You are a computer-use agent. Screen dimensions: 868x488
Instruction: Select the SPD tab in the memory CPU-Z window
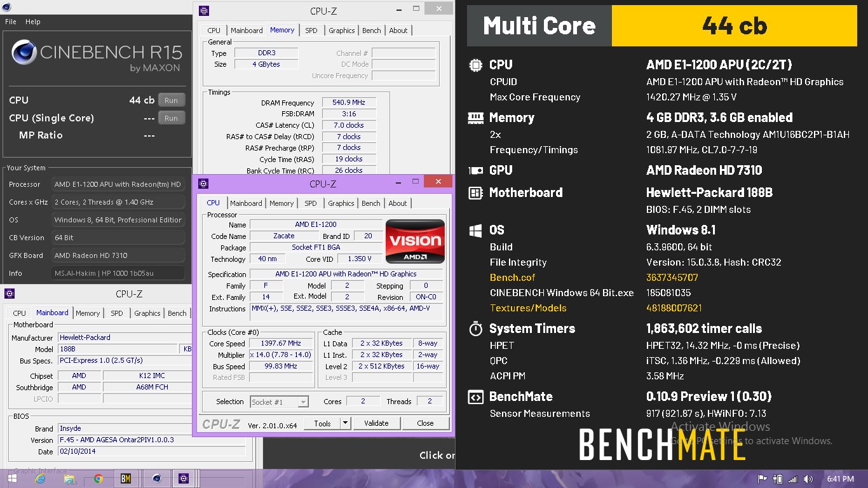(x=311, y=30)
